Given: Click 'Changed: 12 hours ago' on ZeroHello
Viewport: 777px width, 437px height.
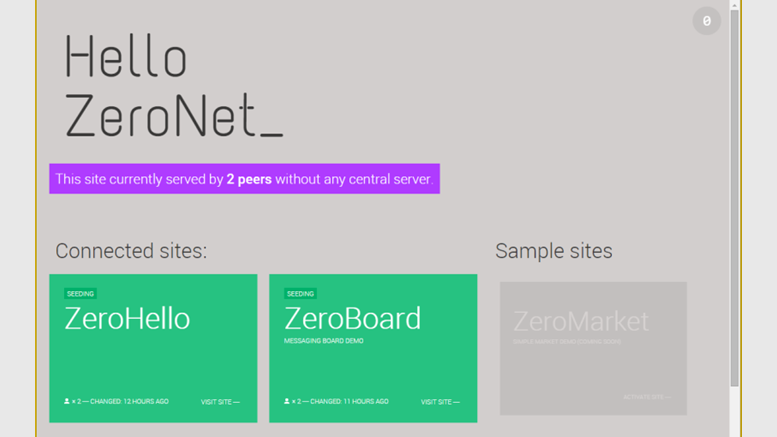Looking at the screenshot, I should 129,401.
